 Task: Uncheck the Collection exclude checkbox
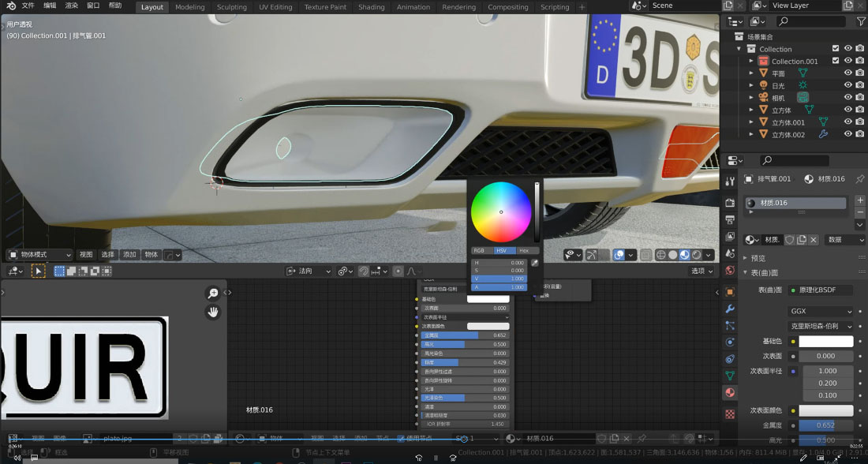(x=836, y=48)
